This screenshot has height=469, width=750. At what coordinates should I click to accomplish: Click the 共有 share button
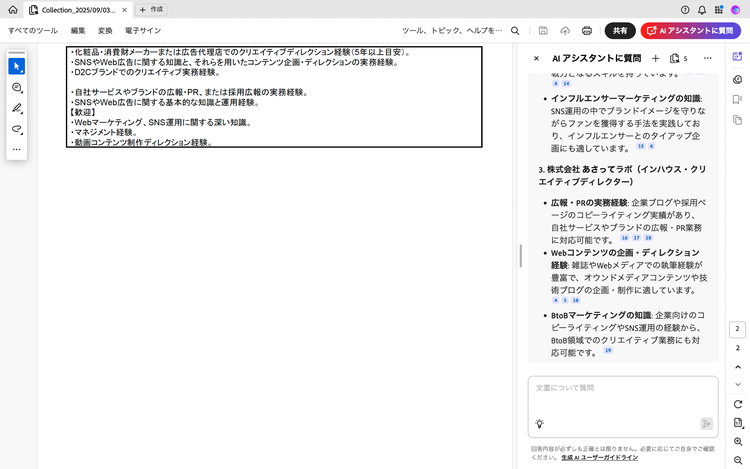(x=620, y=31)
